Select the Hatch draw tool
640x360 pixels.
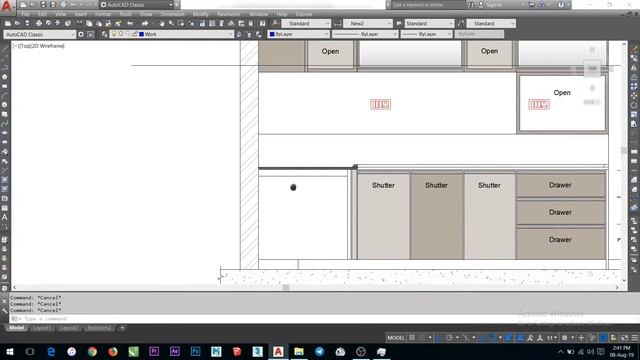coord(4,180)
